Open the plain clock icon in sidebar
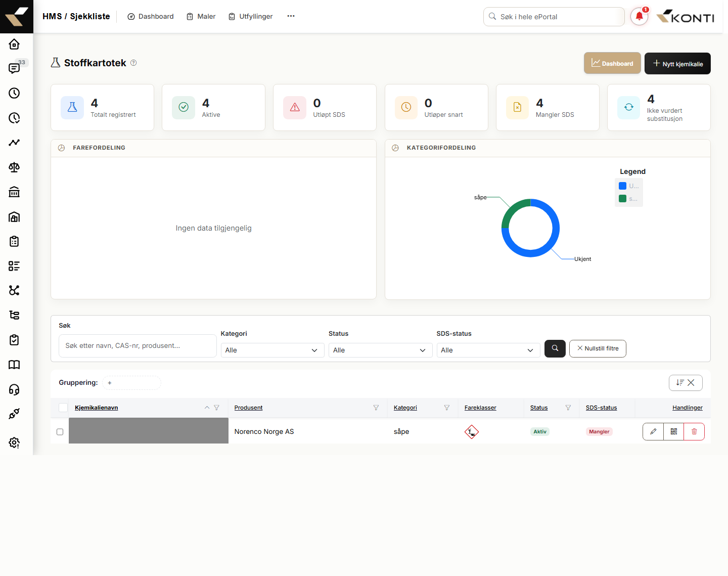This screenshot has width=728, height=576. [x=14, y=93]
